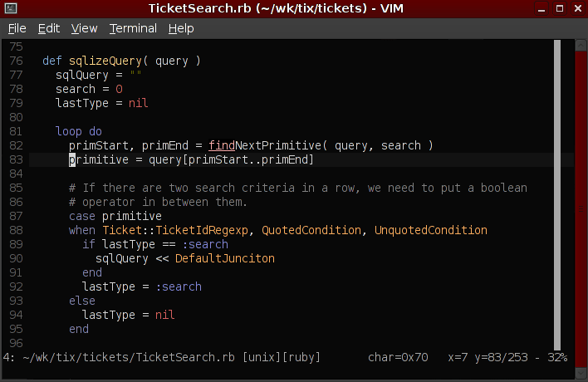Open the View menu
Screen dimensions: 588x382
click(85, 28)
